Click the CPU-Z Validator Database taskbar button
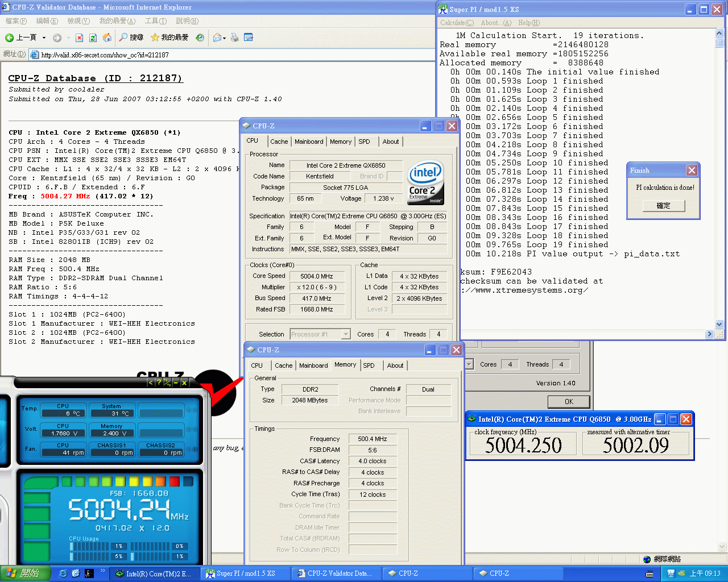This screenshot has height=582, width=728. 336,573
